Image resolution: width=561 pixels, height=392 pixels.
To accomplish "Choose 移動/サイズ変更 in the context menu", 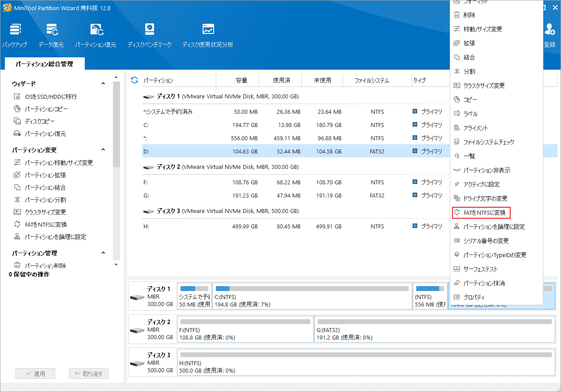I will (497, 29).
